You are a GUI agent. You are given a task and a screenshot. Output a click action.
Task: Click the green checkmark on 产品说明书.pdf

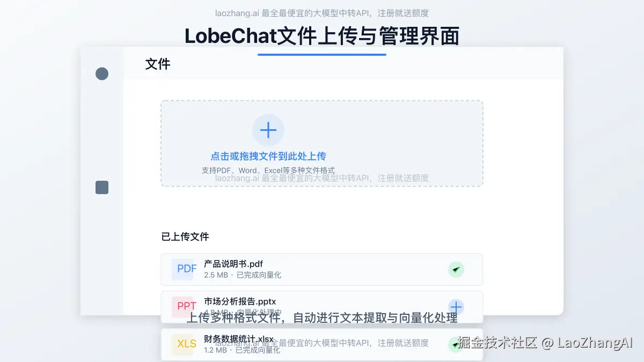[x=456, y=270]
